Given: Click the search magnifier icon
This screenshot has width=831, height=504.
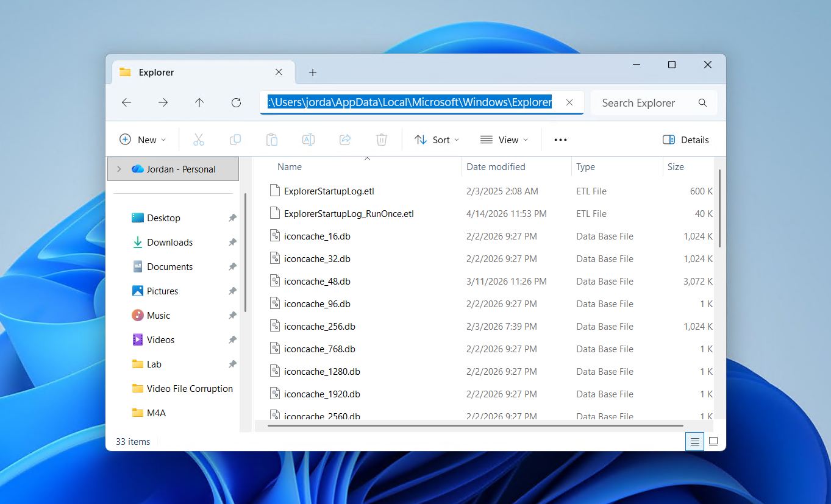Looking at the screenshot, I should click(x=702, y=103).
